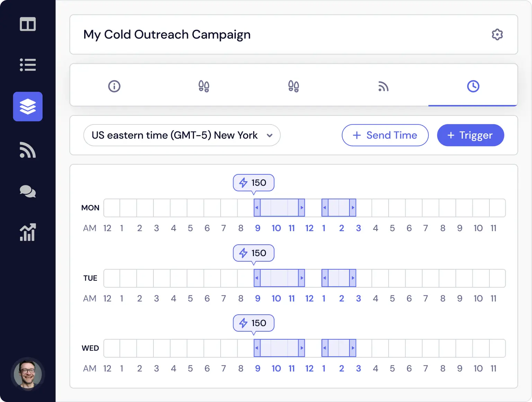Click the Trigger button
The width and height of the screenshot is (532, 402).
click(470, 135)
